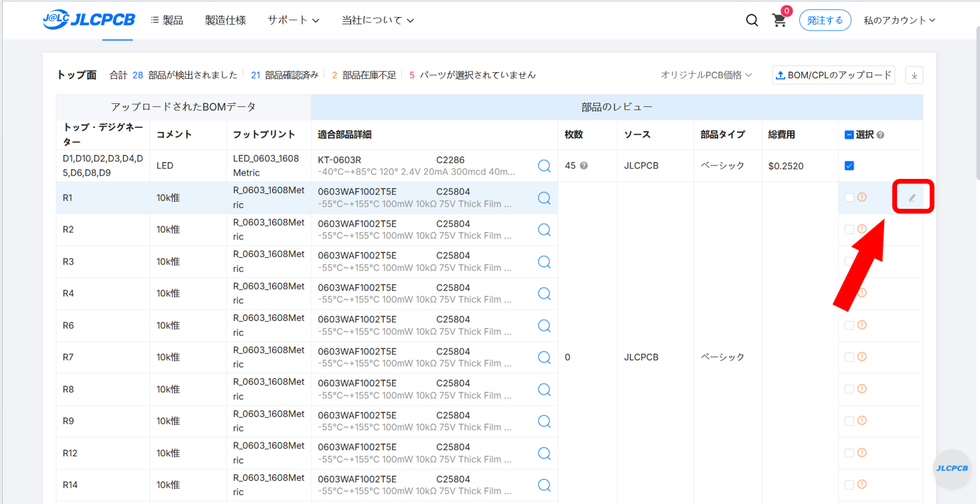
Task: Click the orange warning icon in R7 row
Action: tap(862, 357)
